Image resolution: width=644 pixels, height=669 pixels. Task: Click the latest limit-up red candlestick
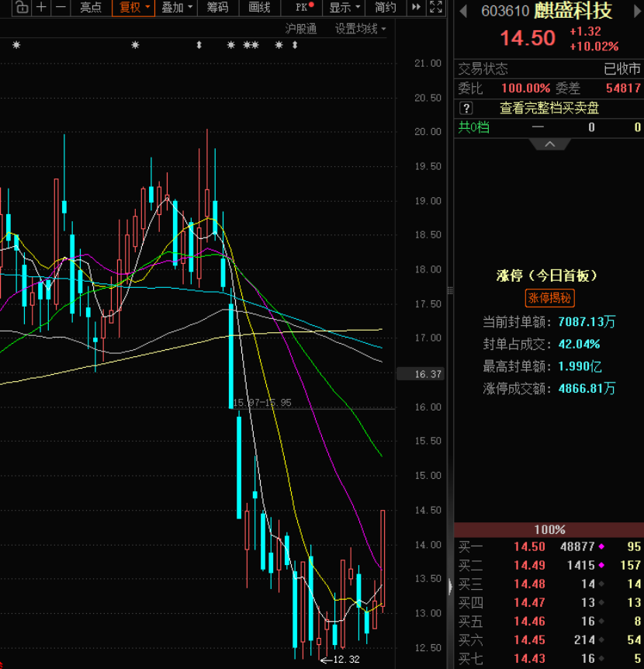(x=383, y=558)
